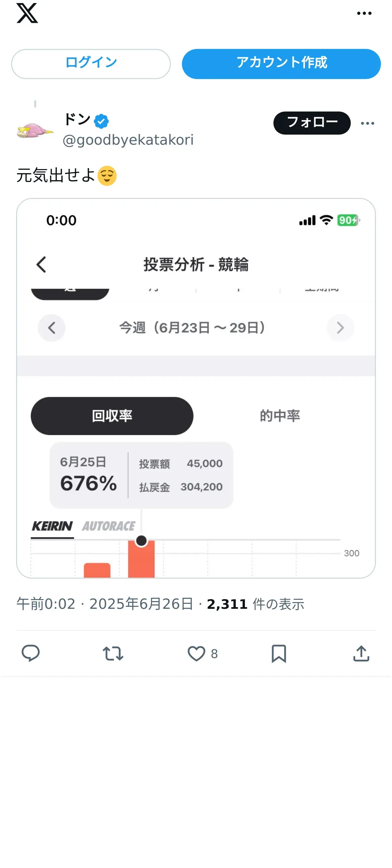Screen dimensions: 392x868
Task: Bookmark this post
Action: [279, 653]
